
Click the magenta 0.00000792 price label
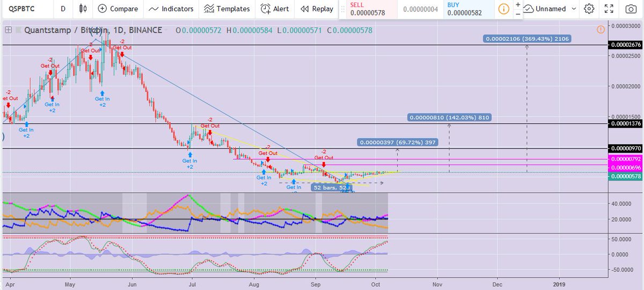[x=626, y=159]
